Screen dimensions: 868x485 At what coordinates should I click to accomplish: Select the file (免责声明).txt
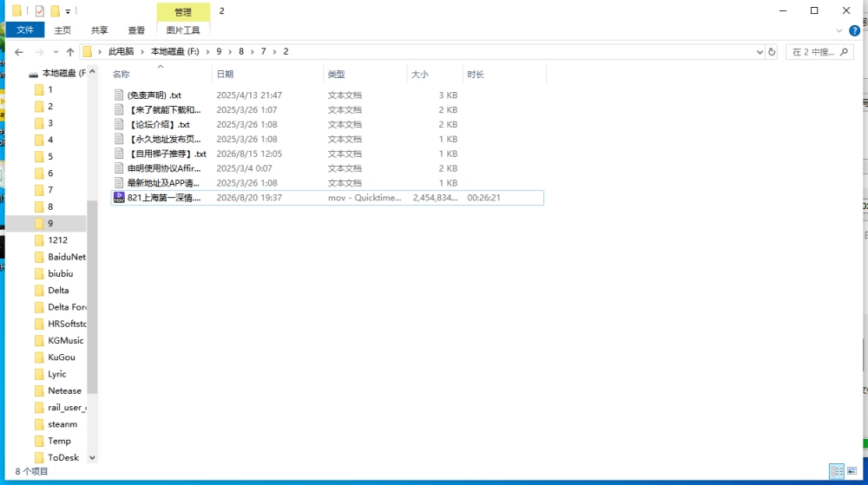coord(154,95)
